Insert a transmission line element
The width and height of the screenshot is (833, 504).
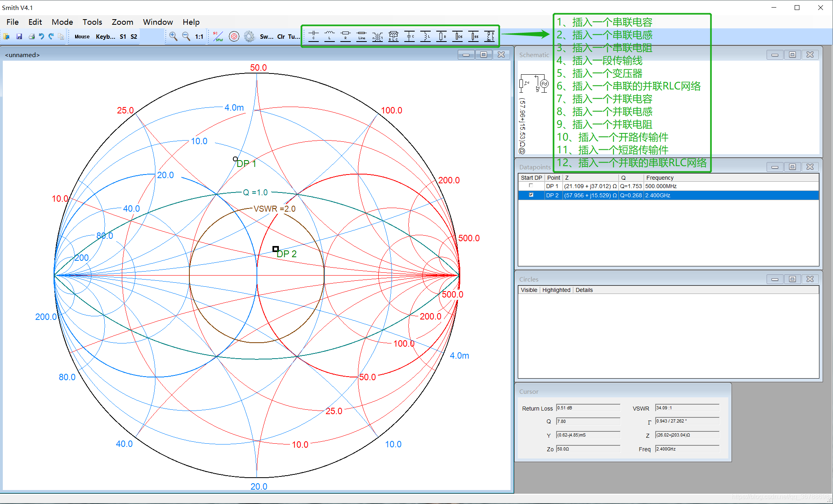point(362,36)
